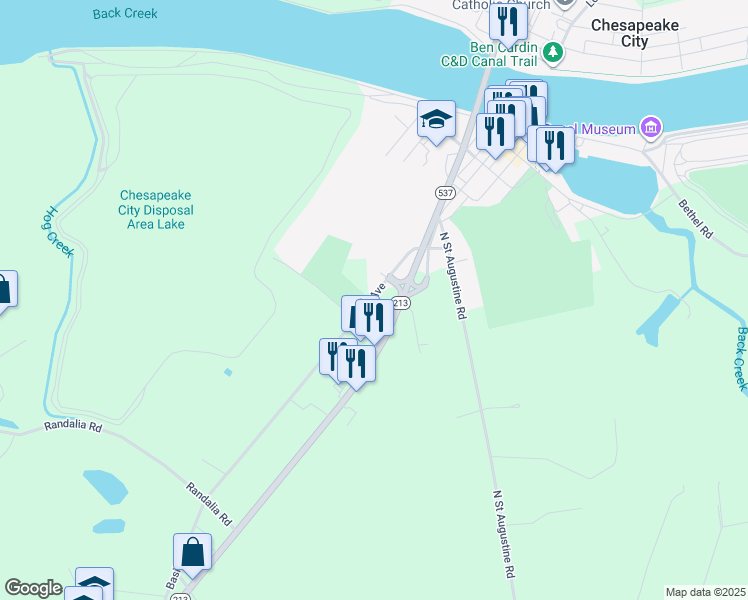
Task: Click the restaurant marker left of bridge cluster
Action: click(x=495, y=133)
